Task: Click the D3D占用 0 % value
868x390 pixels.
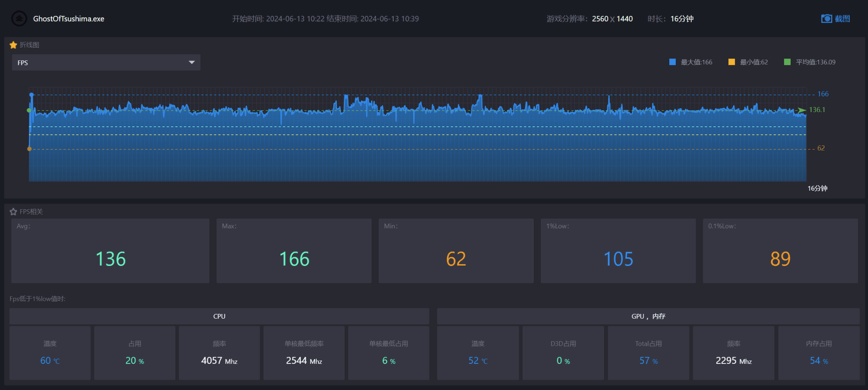Action: tap(563, 361)
